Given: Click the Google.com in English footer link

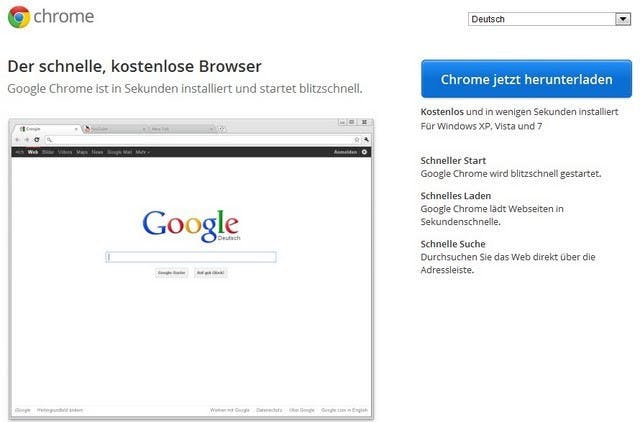Looking at the screenshot, I should [x=344, y=410].
